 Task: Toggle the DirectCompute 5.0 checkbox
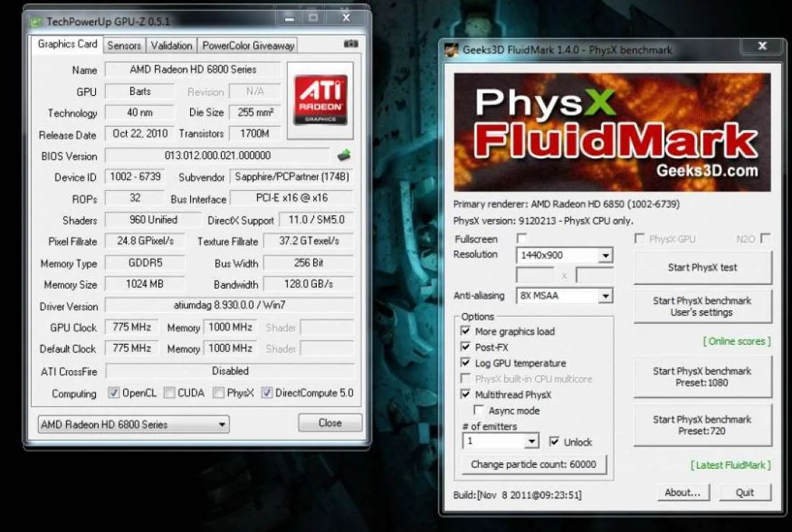tap(266, 392)
